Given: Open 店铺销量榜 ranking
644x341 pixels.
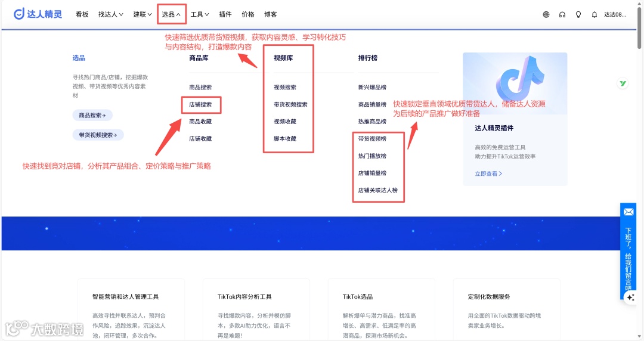Looking at the screenshot, I should pos(372,173).
